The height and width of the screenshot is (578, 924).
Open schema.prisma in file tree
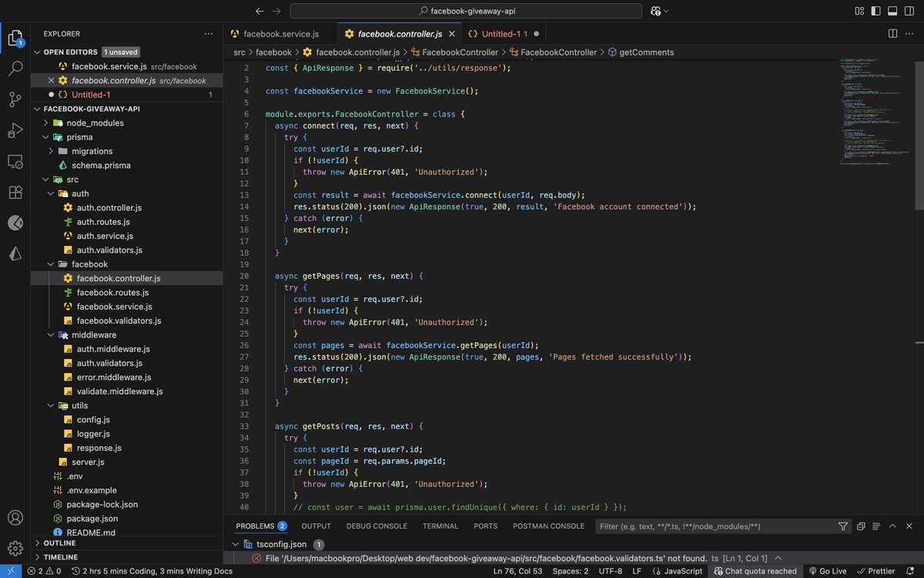pyautogui.click(x=101, y=166)
